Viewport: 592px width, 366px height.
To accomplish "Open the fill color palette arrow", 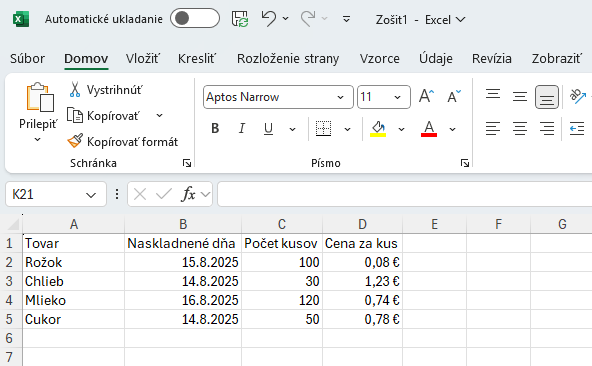I will (401, 129).
